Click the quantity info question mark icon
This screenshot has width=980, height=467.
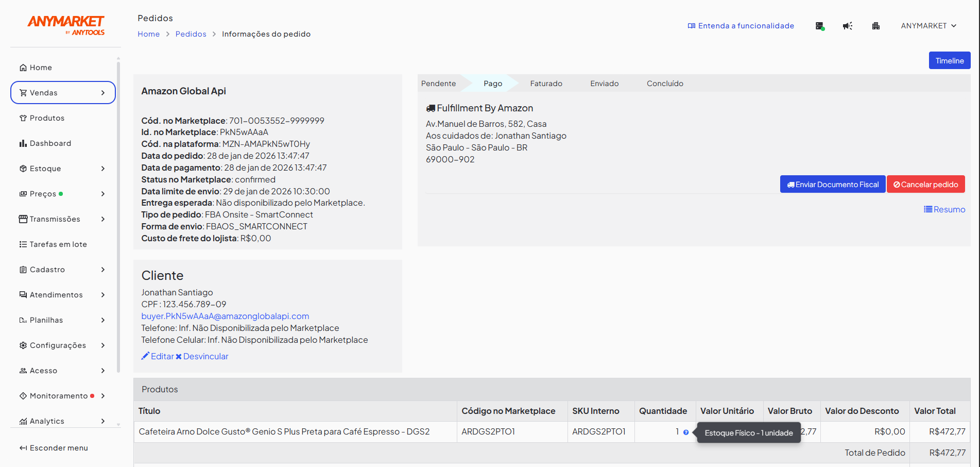pyautogui.click(x=686, y=432)
